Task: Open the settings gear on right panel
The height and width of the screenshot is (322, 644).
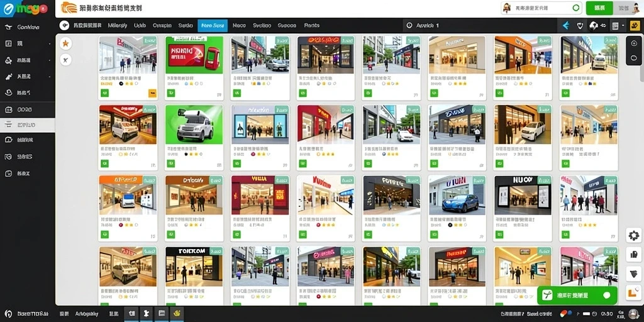Action: (634, 235)
